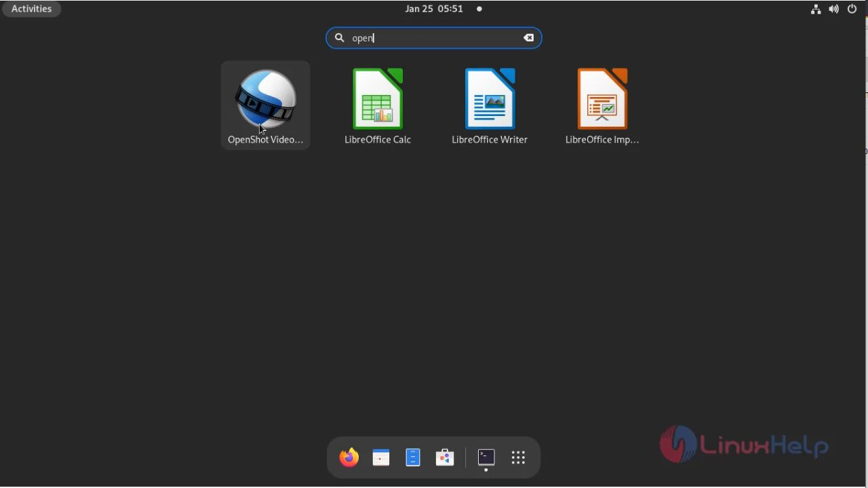Open LibreOffice Calc from search results
The image size is (868, 488).
[378, 105]
